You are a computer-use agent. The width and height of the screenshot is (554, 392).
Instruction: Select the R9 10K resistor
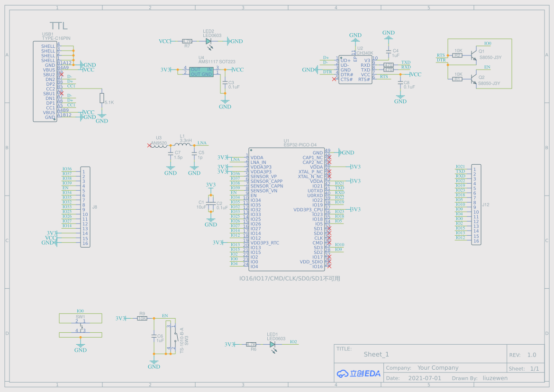[142, 319]
